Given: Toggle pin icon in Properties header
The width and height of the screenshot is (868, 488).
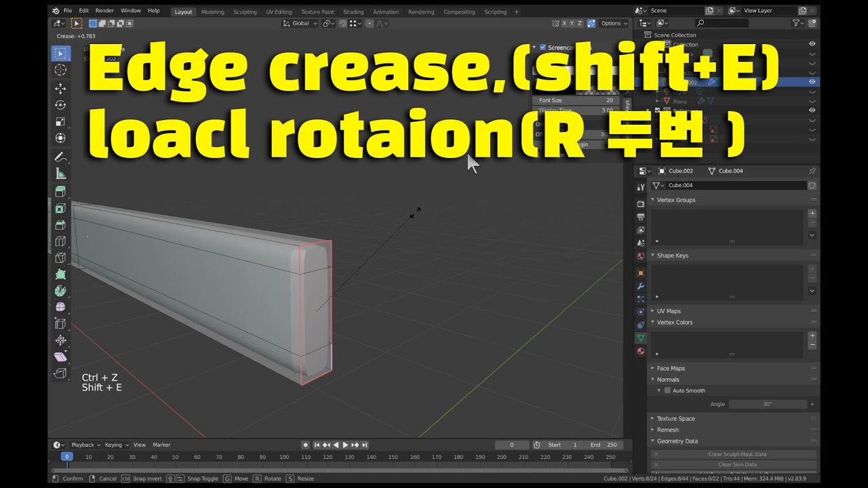Looking at the screenshot, I should 812,171.
